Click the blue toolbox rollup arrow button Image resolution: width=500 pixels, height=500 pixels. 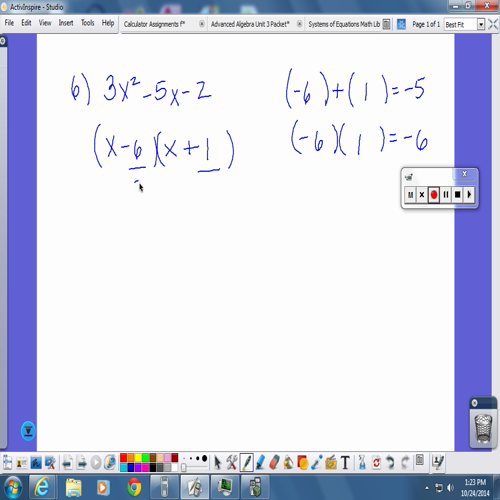pyautogui.click(x=28, y=431)
